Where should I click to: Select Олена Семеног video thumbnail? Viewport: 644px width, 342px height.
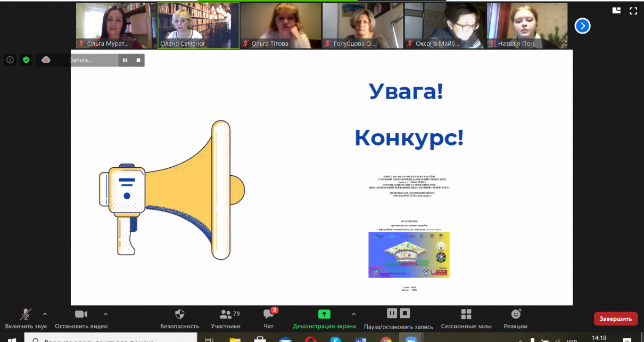(x=199, y=26)
